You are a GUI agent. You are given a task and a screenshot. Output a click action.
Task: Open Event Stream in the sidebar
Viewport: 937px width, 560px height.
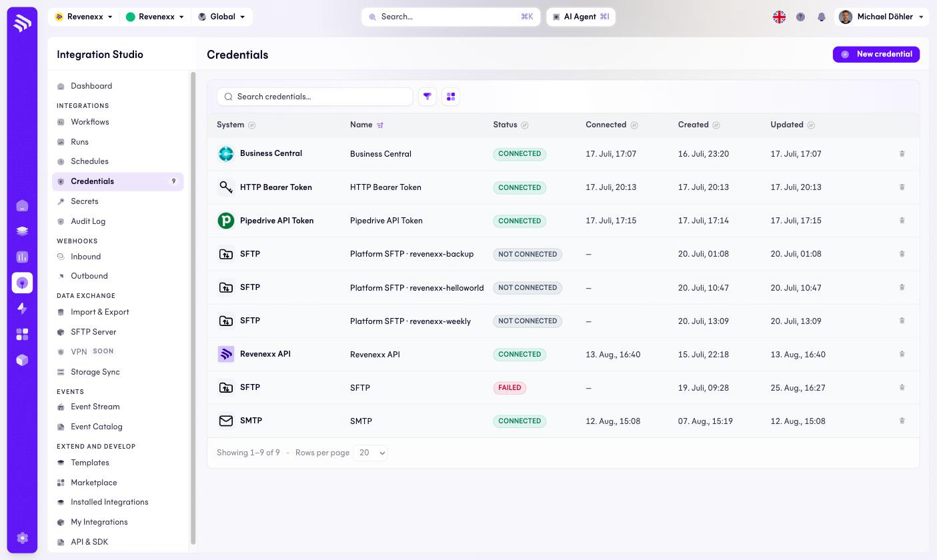click(95, 407)
